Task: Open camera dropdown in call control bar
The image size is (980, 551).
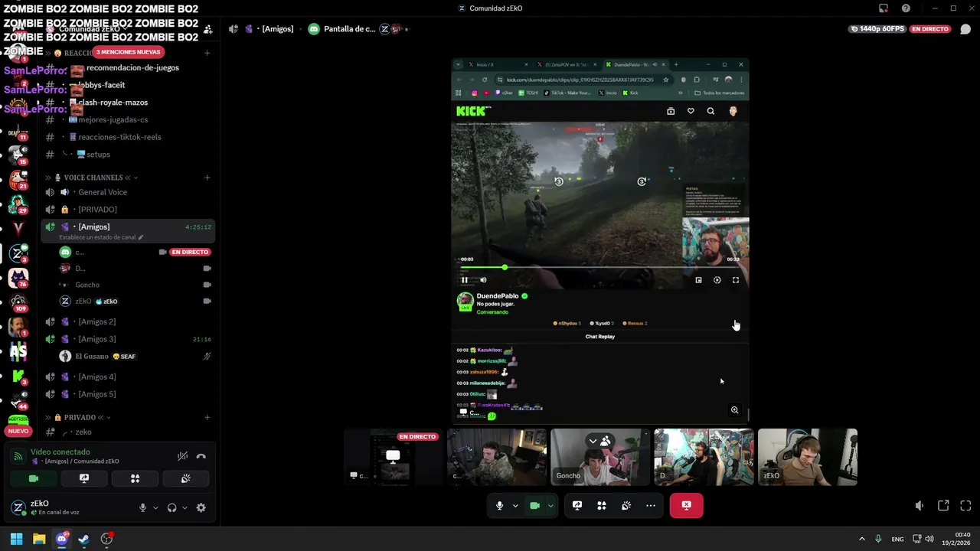Action: click(550, 505)
